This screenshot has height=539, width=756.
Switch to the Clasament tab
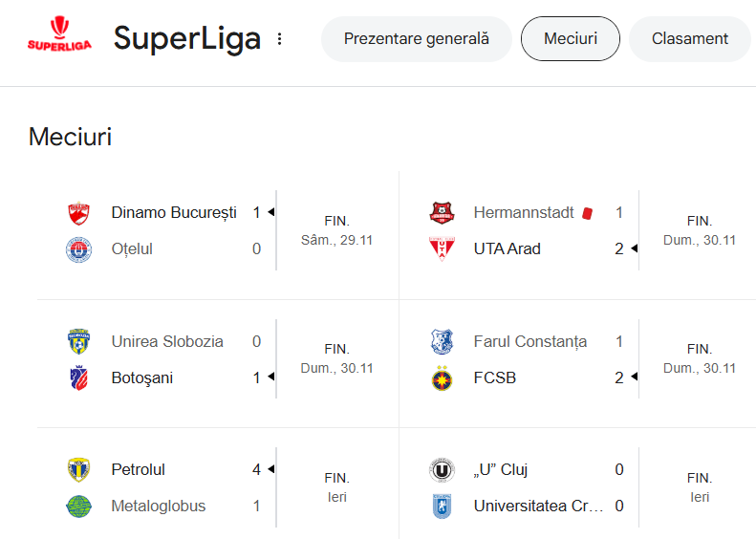coord(690,39)
